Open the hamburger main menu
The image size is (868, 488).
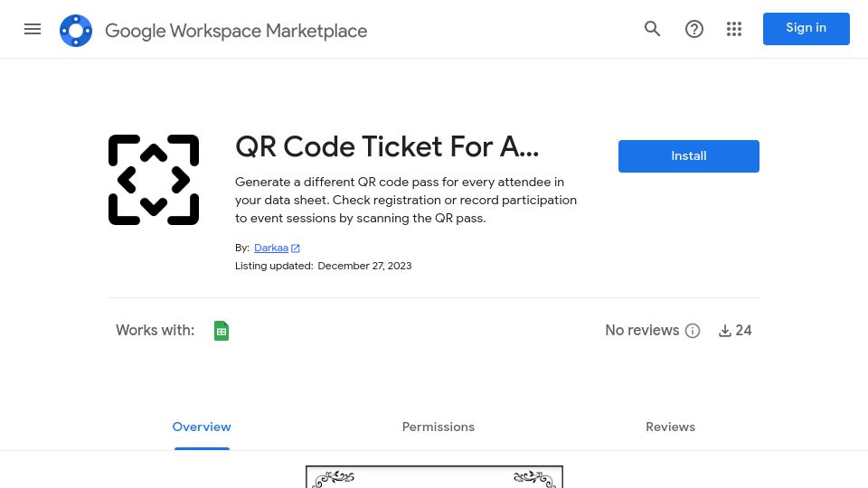tap(33, 29)
